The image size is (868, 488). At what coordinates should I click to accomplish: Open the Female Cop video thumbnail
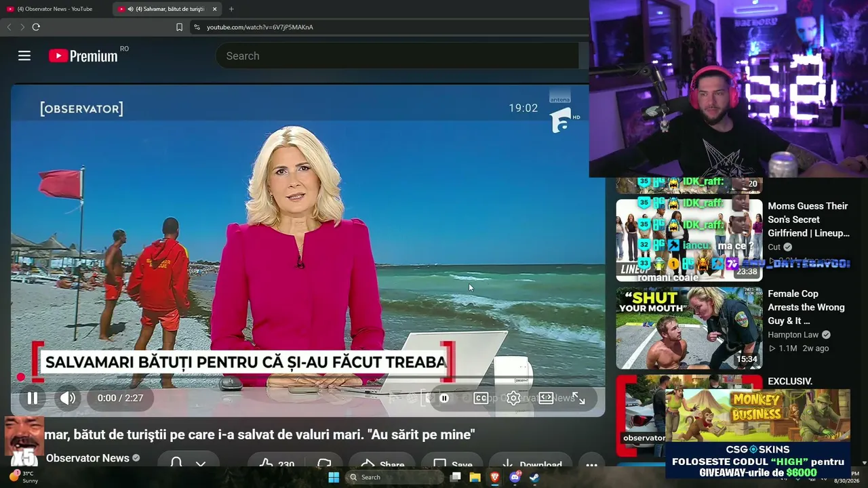coord(689,328)
